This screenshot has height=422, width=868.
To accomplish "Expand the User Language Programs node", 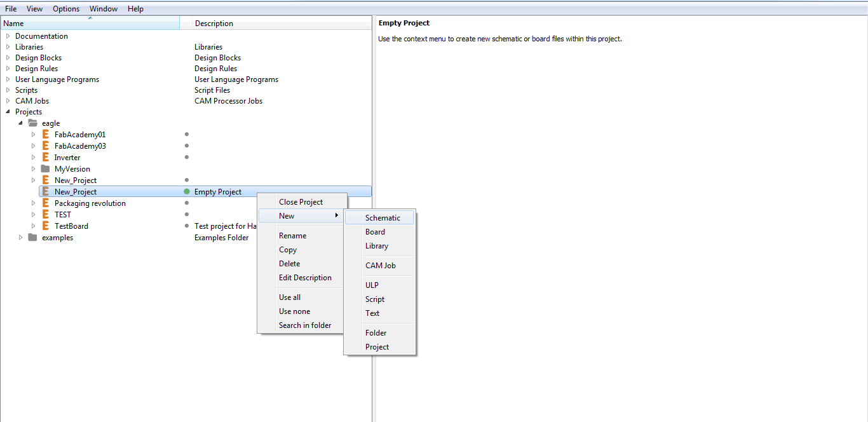I will coord(8,79).
